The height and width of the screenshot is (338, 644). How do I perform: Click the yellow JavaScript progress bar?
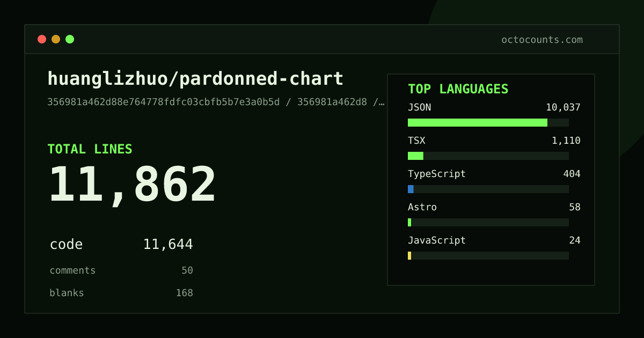pyautogui.click(x=409, y=255)
